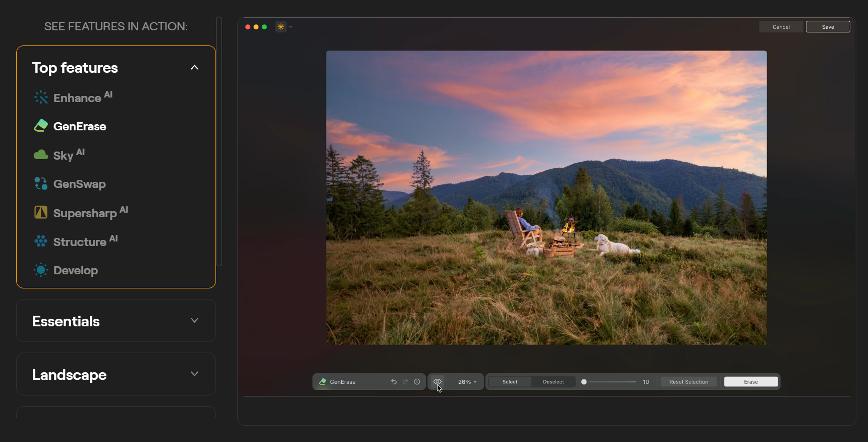Click the GenSwap icon

[x=41, y=183]
